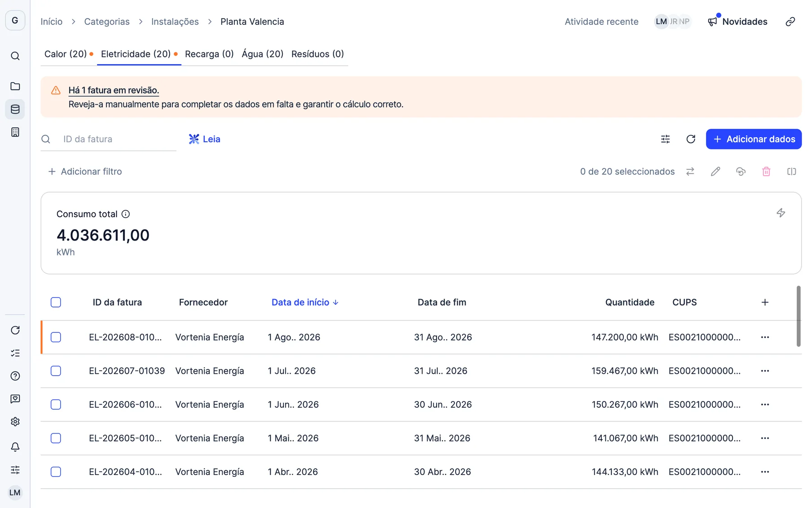Switch to the Recarga (0) tab
This screenshot has height=508, width=812.
(209, 54)
